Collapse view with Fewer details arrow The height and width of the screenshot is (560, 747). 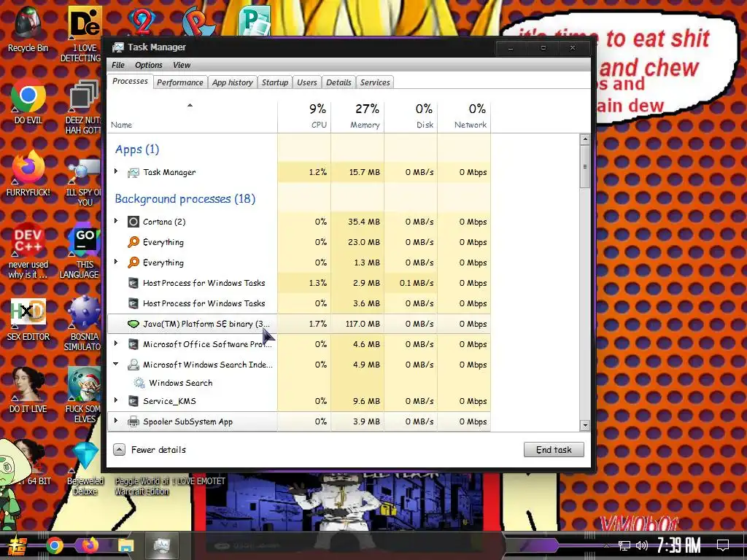[120, 449]
